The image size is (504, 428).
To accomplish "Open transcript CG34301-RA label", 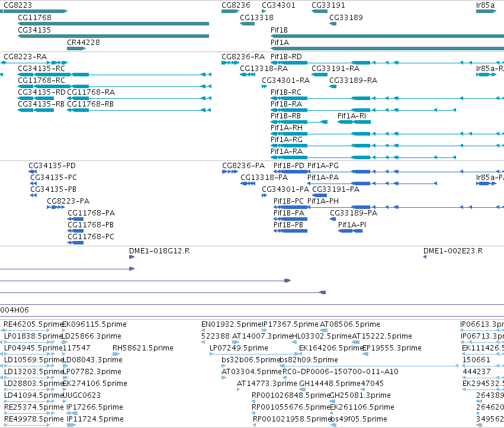I will 285,81.
